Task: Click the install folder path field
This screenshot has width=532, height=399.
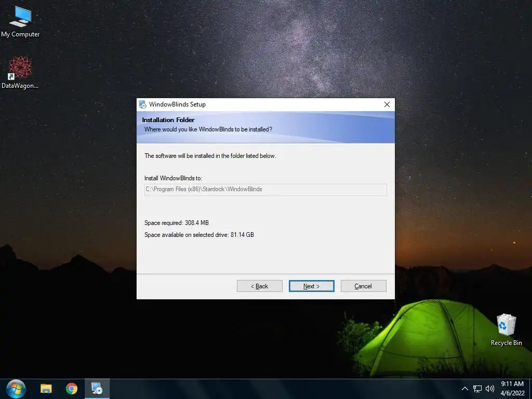Action: pyautogui.click(x=265, y=190)
